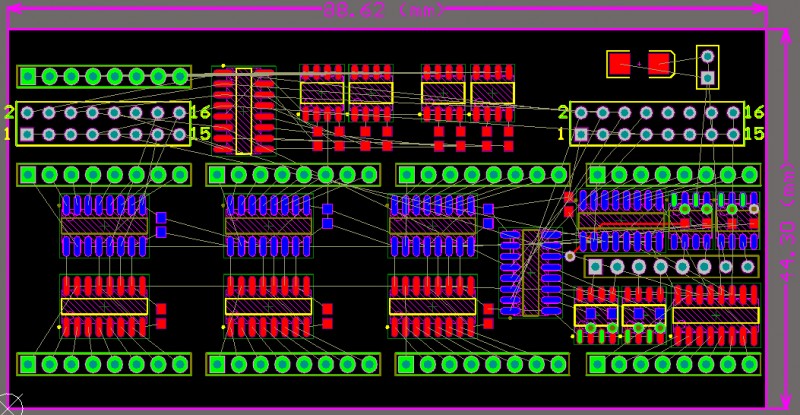Click the lone via left of right-middle header
The height and width of the screenshot is (415, 800).
tap(570, 257)
